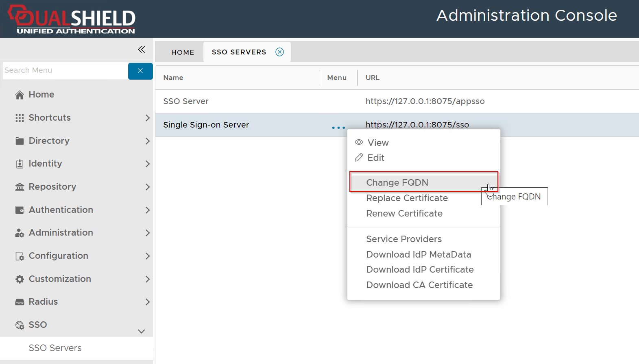Open the three-dot menu for Single Sign-on Server
639x364 pixels.
pos(338,128)
